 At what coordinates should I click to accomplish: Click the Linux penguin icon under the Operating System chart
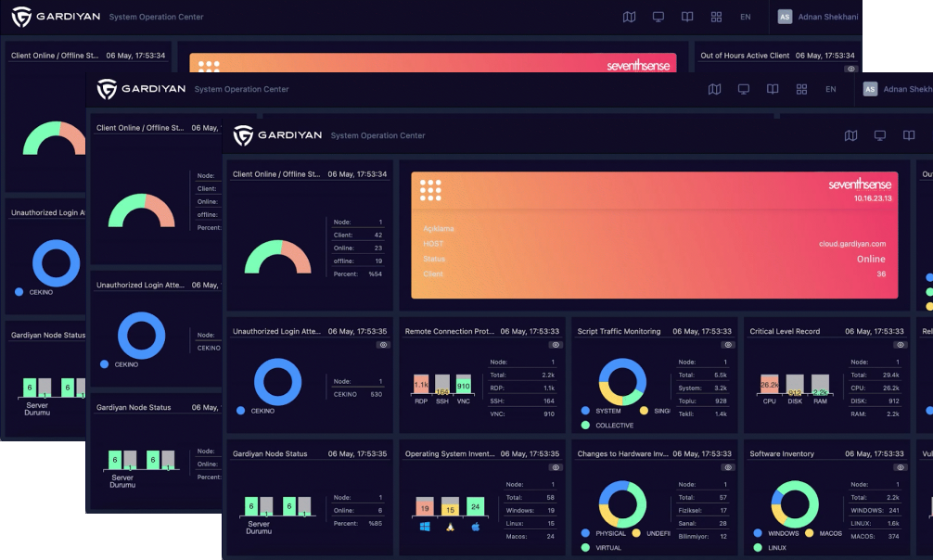coord(451,527)
